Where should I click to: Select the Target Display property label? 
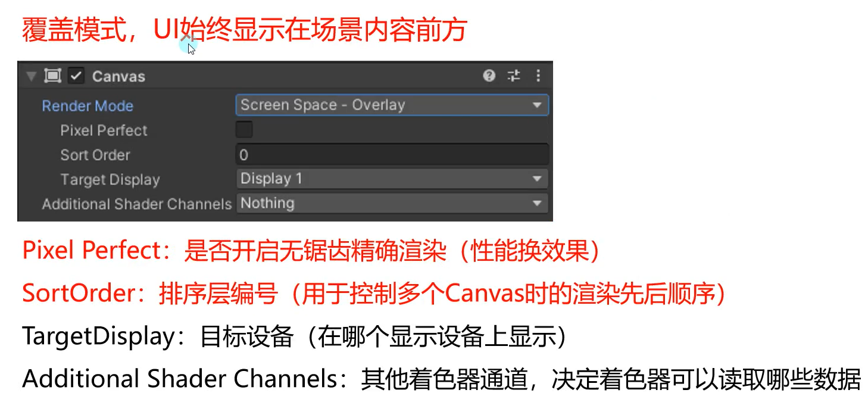coord(110,179)
